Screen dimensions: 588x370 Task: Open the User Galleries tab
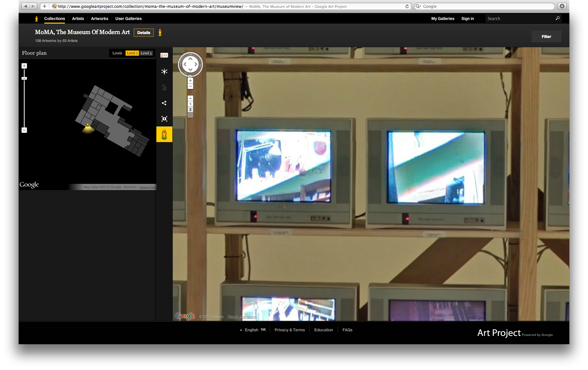pyautogui.click(x=128, y=19)
